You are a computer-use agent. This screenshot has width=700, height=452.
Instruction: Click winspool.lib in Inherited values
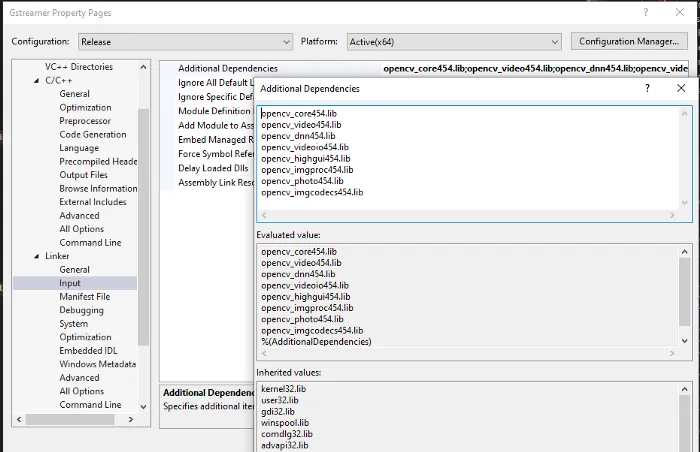tap(285, 423)
